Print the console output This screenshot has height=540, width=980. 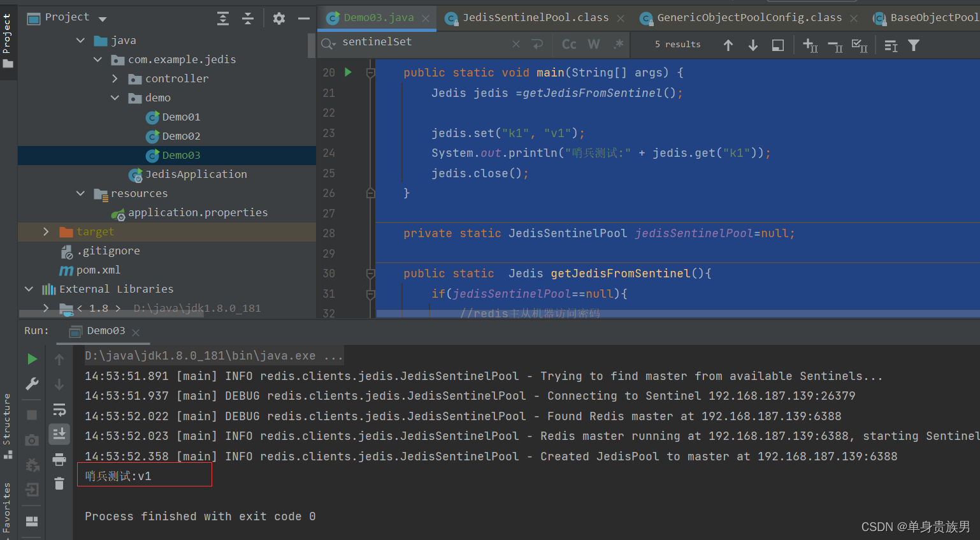[x=59, y=459]
